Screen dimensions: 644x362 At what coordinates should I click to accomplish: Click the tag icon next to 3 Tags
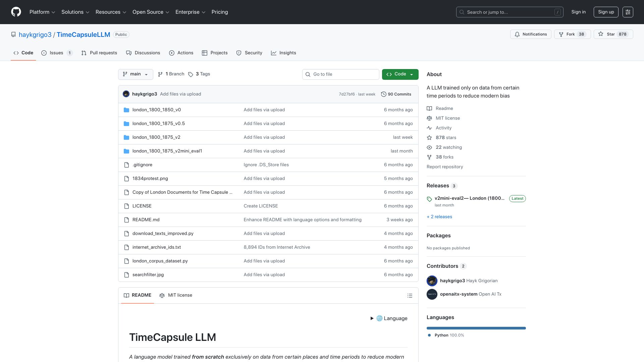point(191,74)
